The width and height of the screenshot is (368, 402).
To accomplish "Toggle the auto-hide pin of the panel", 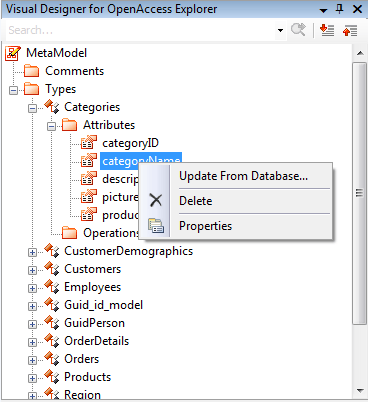I will click(339, 9).
